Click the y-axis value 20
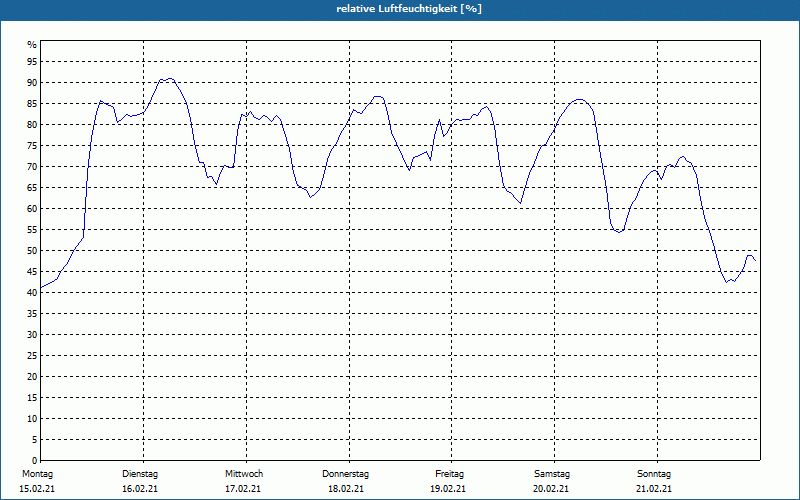Screen dimensions: 800x500 tap(32, 377)
